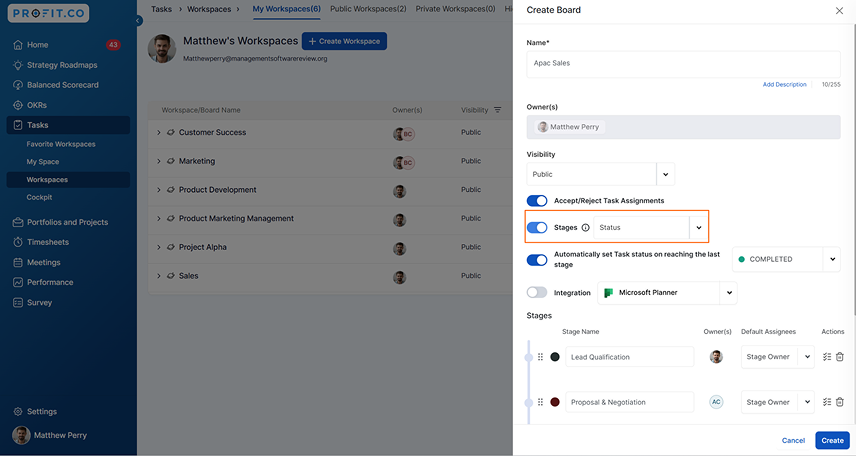Viewport: 856px width, 456px height.
Task: Delete the Lead Qualification stage
Action: [840, 357]
